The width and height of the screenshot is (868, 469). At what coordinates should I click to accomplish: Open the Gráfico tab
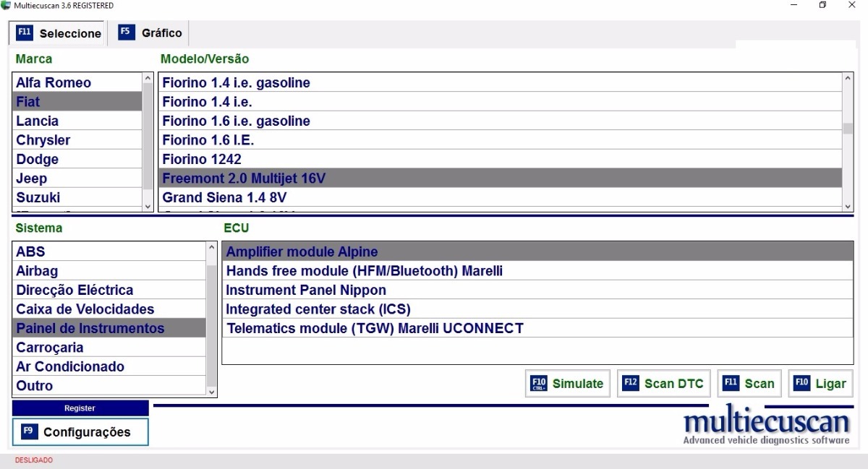pyautogui.click(x=150, y=33)
